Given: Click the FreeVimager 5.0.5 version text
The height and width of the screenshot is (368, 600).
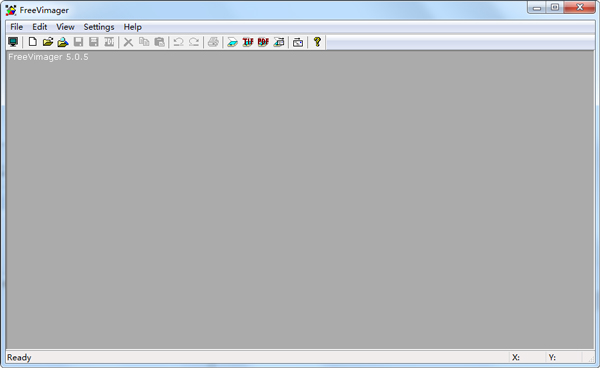Looking at the screenshot, I should 48,57.
